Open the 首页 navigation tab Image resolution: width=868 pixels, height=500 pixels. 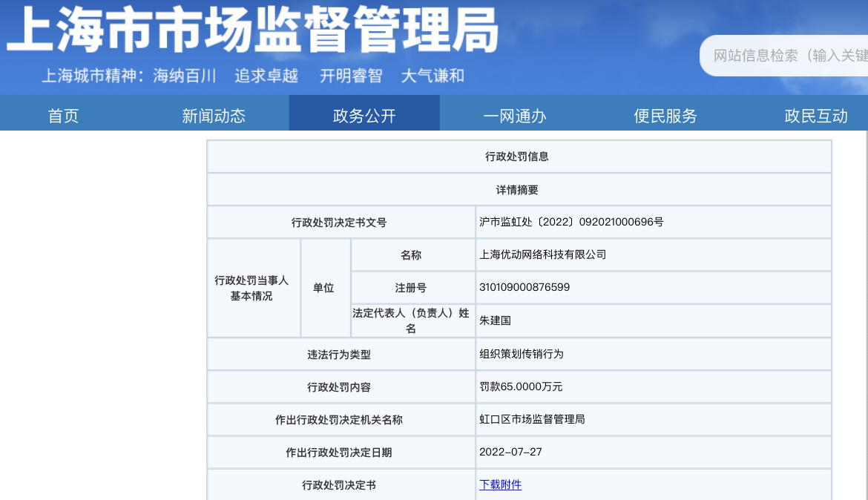coord(63,116)
